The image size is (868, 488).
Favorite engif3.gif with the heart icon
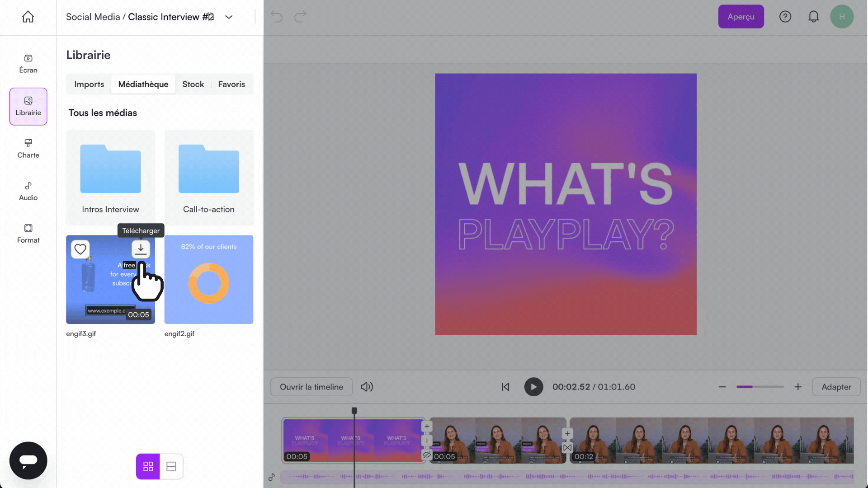(x=80, y=249)
